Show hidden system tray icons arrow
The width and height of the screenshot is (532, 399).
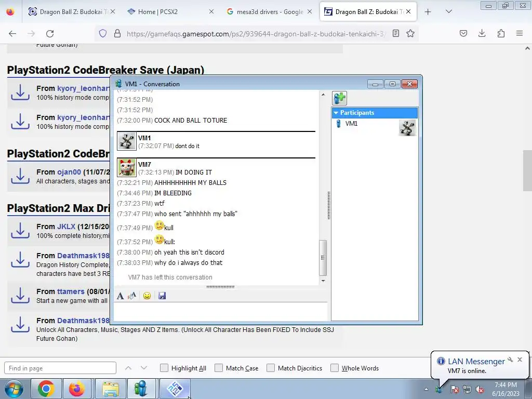click(426, 389)
